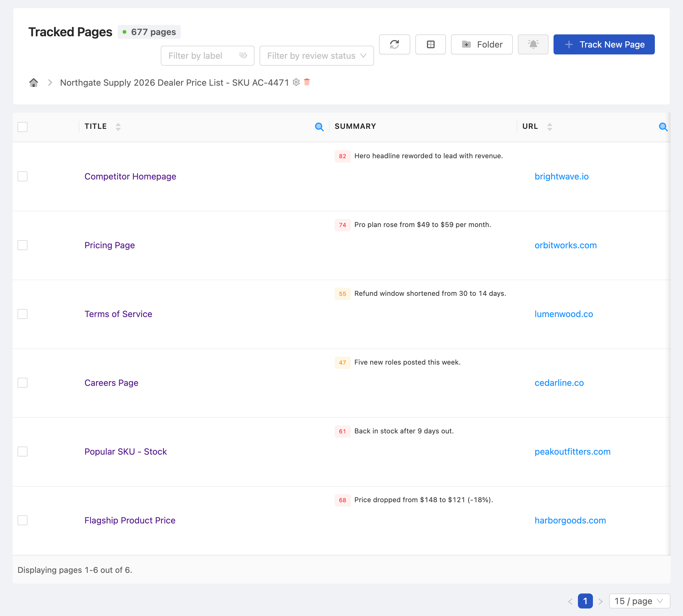Delete folder using red trash icon

pyautogui.click(x=307, y=82)
